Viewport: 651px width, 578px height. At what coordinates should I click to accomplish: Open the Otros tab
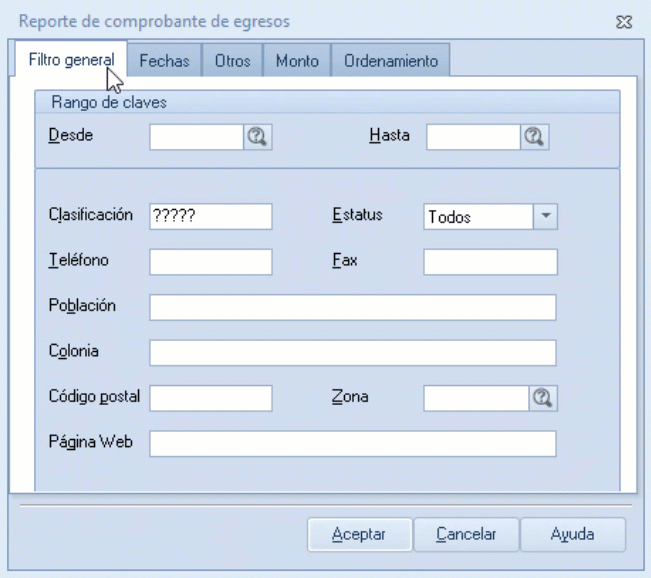[232, 61]
